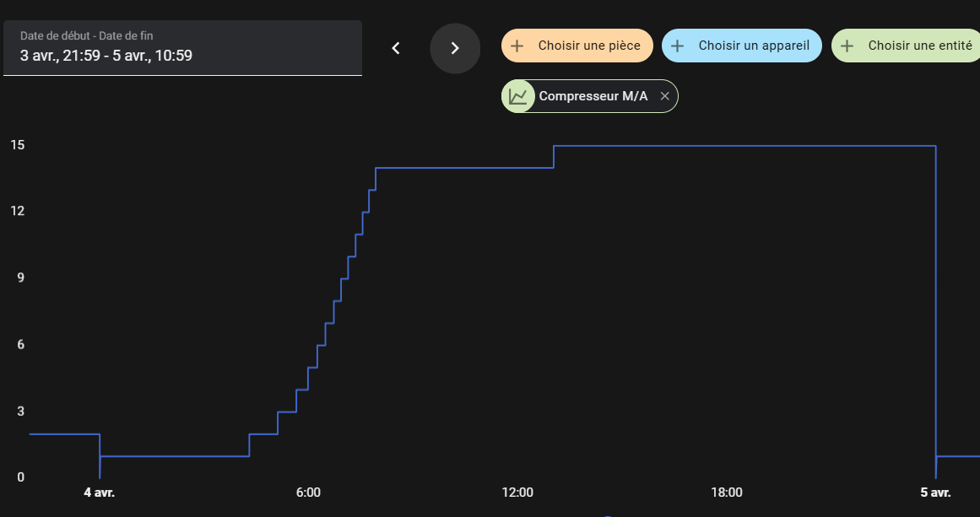Click the 12:00 time axis label

pos(517,493)
